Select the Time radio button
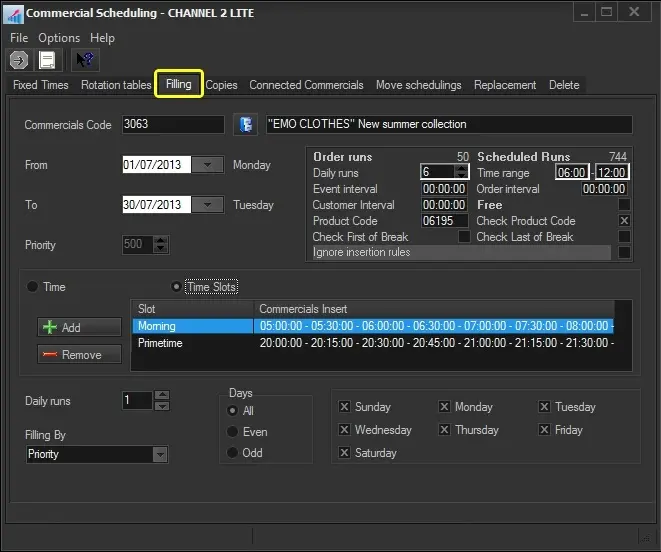The height and width of the screenshot is (552, 661). click(x=32, y=287)
